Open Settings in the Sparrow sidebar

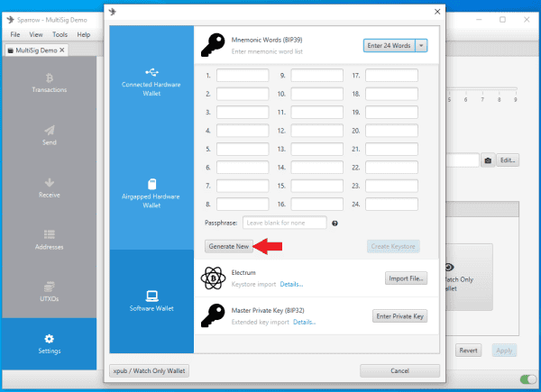[49, 344]
